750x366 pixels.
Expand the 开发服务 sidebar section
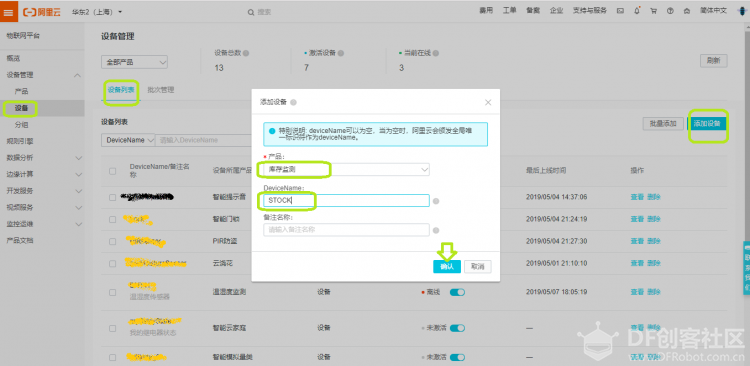click(78, 191)
